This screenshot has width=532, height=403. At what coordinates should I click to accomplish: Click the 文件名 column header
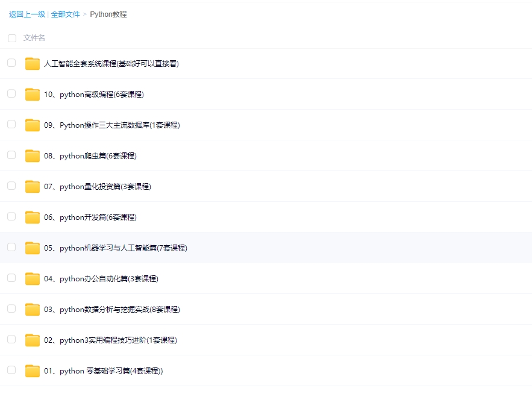click(34, 38)
